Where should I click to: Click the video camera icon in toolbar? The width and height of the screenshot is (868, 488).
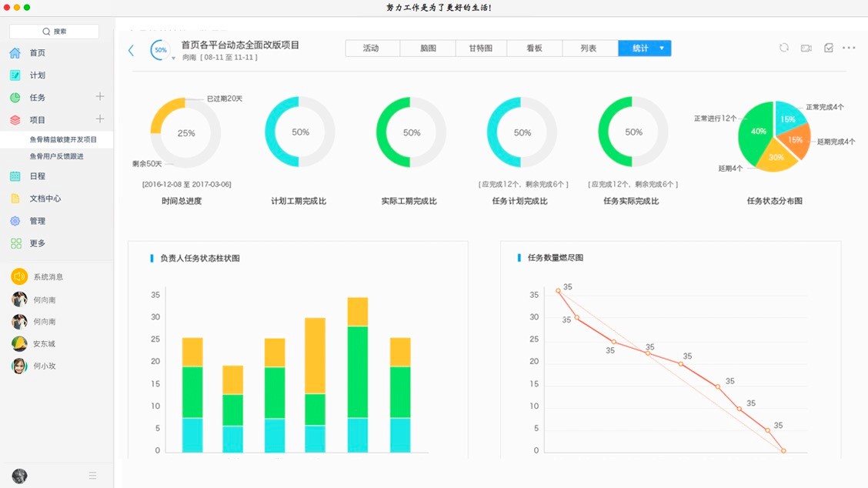click(x=806, y=48)
